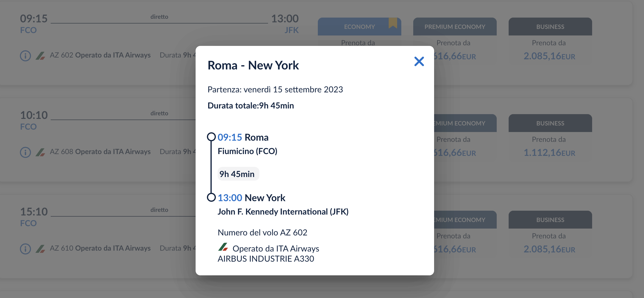Click departure time 10:10 in flight list
Image resolution: width=644 pixels, height=298 pixels.
(x=34, y=115)
